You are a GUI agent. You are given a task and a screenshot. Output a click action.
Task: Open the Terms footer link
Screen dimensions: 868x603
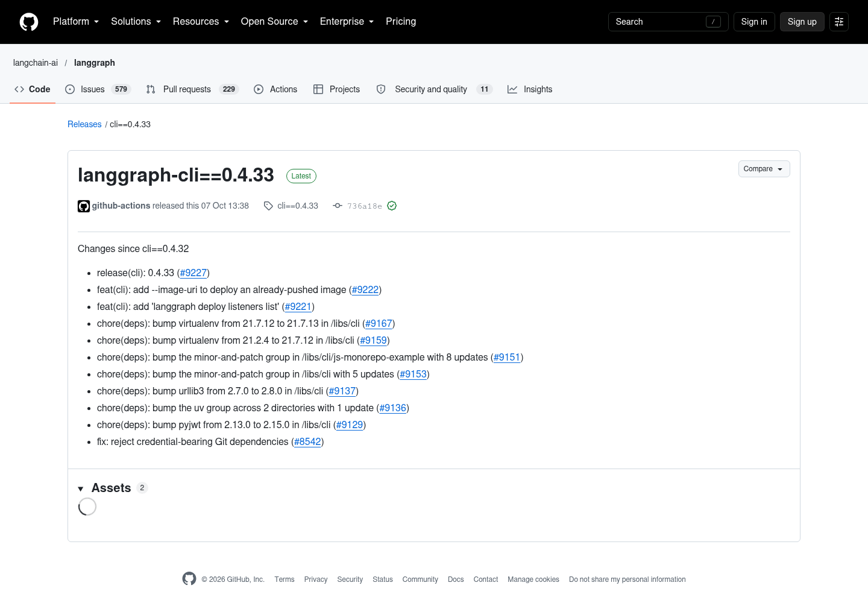tap(285, 579)
